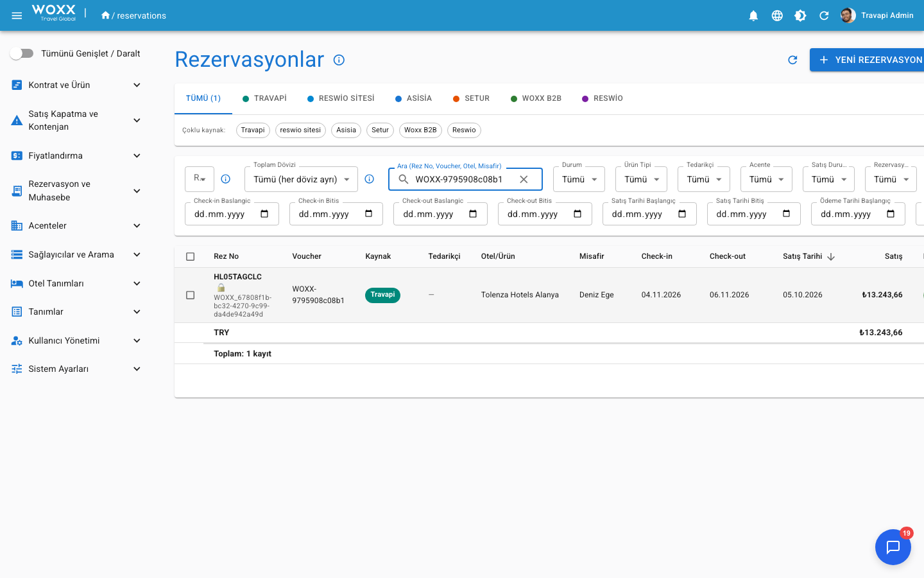Open calendar picker for Satış Tarihi Bitiş
Viewport: 924px width, 578px height.
[x=786, y=214]
